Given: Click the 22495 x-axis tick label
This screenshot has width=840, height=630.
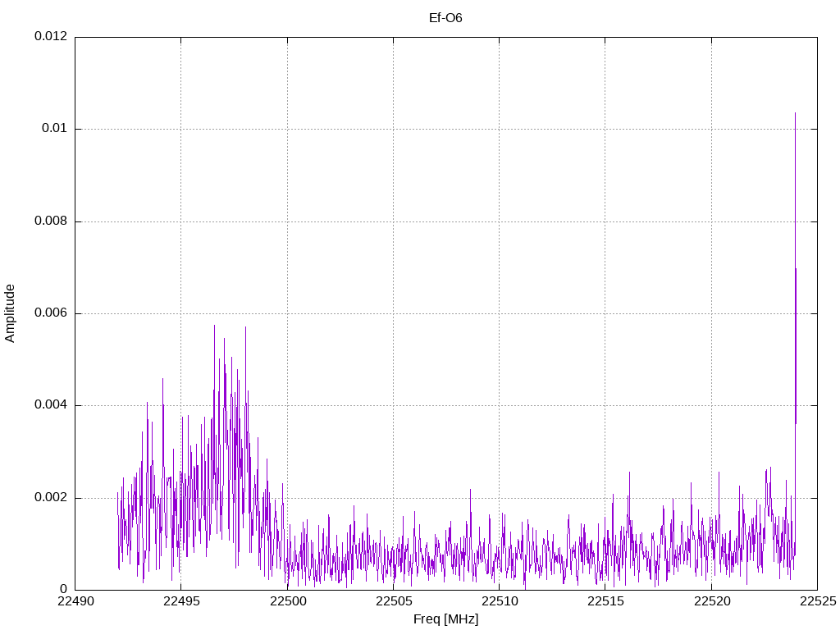Looking at the screenshot, I should 181,601.
